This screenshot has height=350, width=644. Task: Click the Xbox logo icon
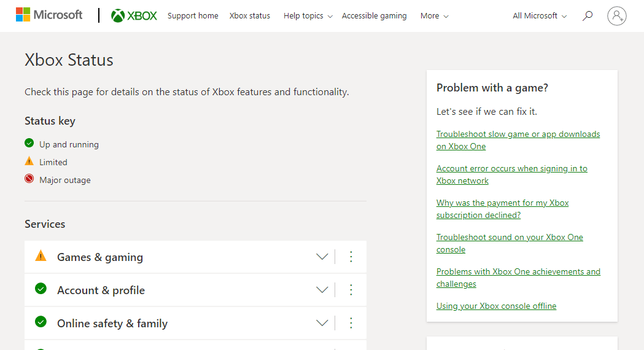[118, 16]
